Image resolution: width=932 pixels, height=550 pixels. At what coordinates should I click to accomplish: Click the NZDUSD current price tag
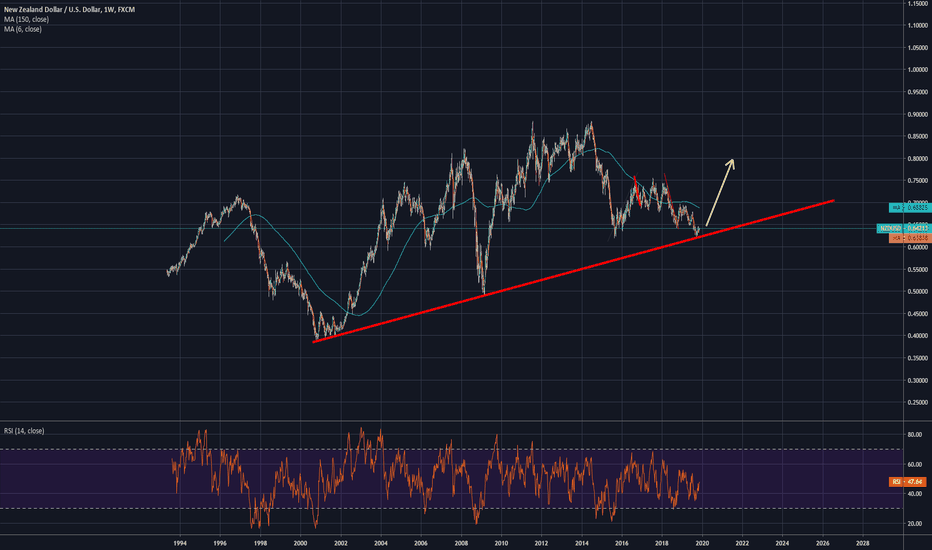903,228
